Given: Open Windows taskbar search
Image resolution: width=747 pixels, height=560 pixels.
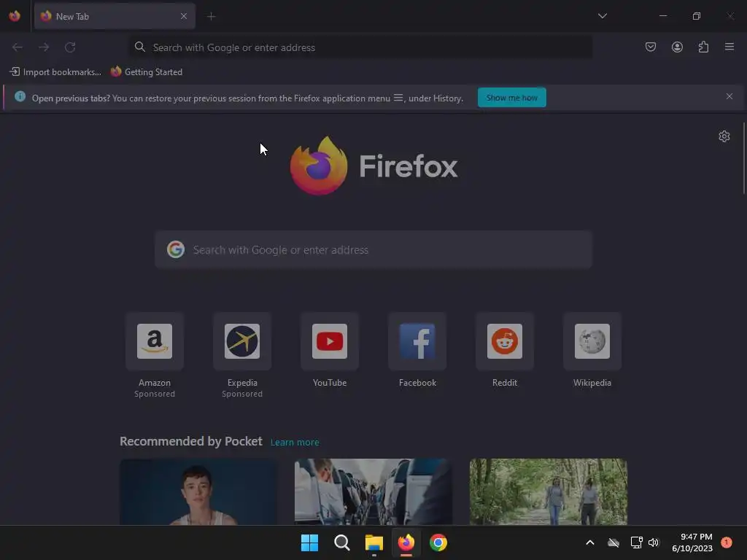Looking at the screenshot, I should [341, 542].
